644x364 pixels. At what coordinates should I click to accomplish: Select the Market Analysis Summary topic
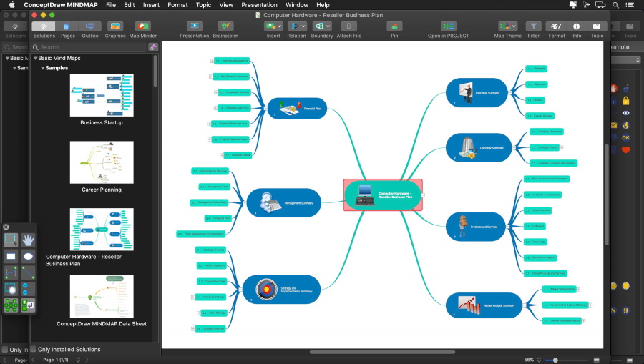(x=484, y=305)
